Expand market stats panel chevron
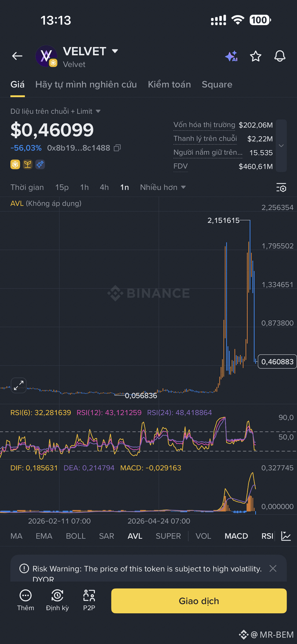This screenshot has width=297, height=644. click(282, 146)
